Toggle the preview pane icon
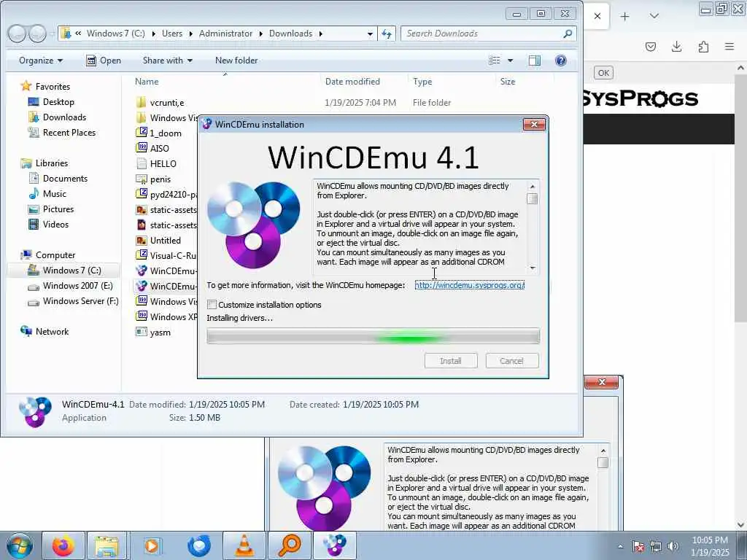The width and height of the screenshot is (747, 560). point(535,61)
